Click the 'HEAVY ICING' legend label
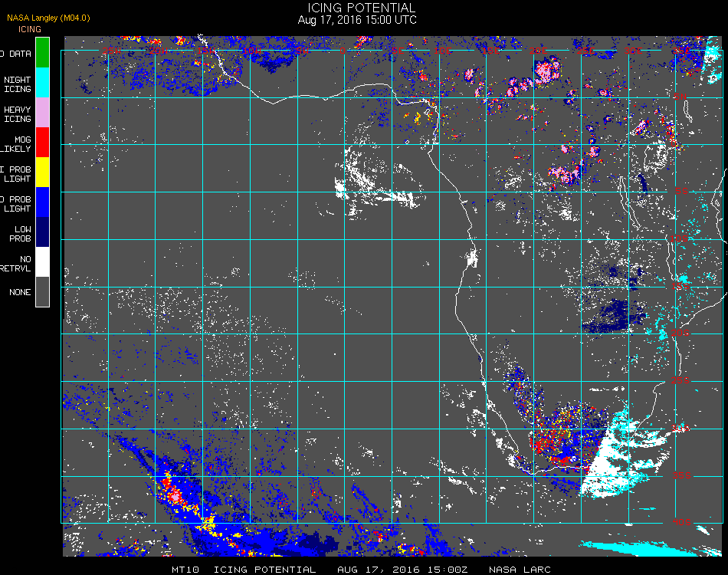The width and height of the screenshot is (728, 575). 17,114
